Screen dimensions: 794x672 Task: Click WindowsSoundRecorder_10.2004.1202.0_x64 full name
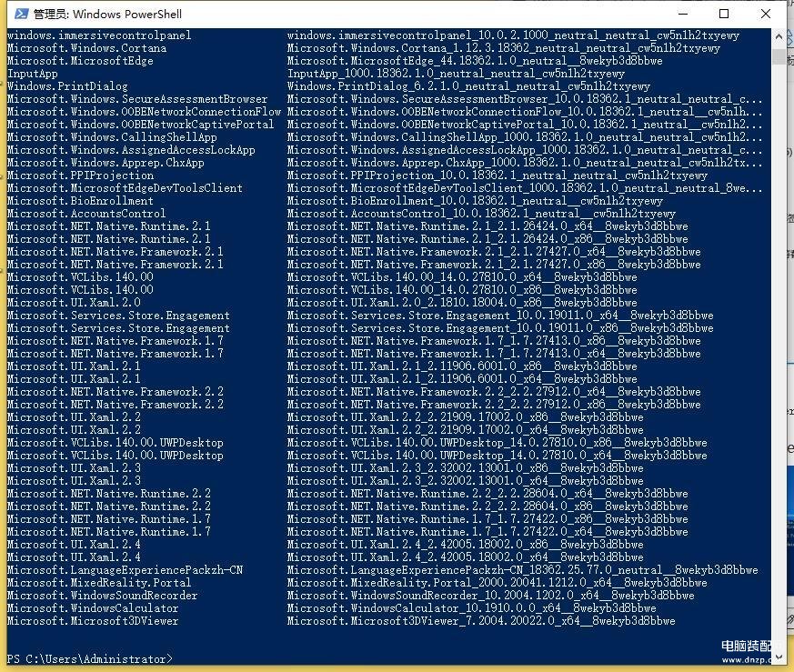491,595
